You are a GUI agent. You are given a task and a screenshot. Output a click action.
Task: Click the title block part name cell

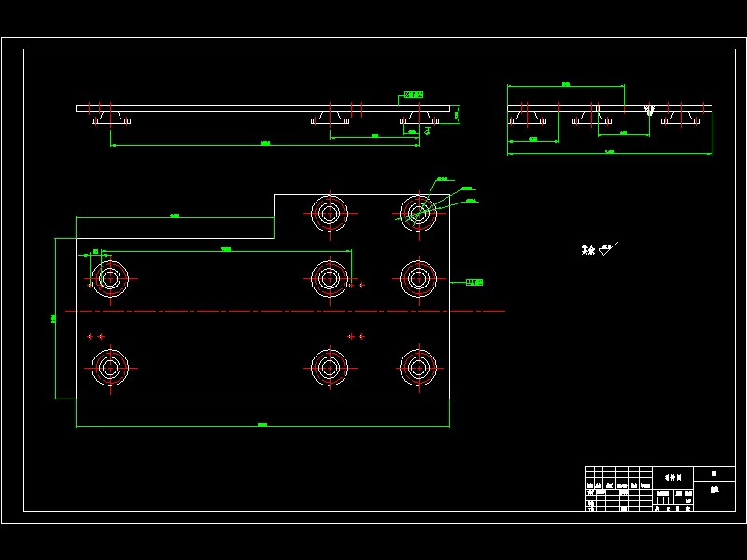click(x=672, y=477)
